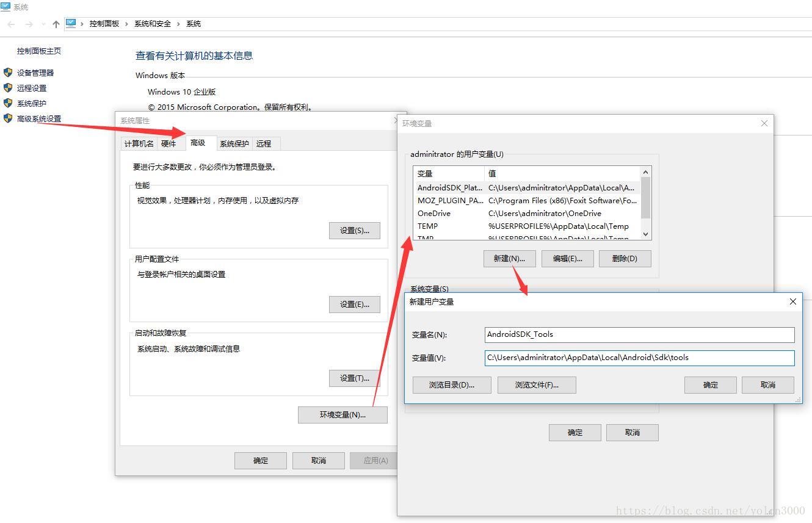The width and height of the screenshot is (812, 523).
Task: Click user variables scrollbar thumb
Action: coord(645,197)
